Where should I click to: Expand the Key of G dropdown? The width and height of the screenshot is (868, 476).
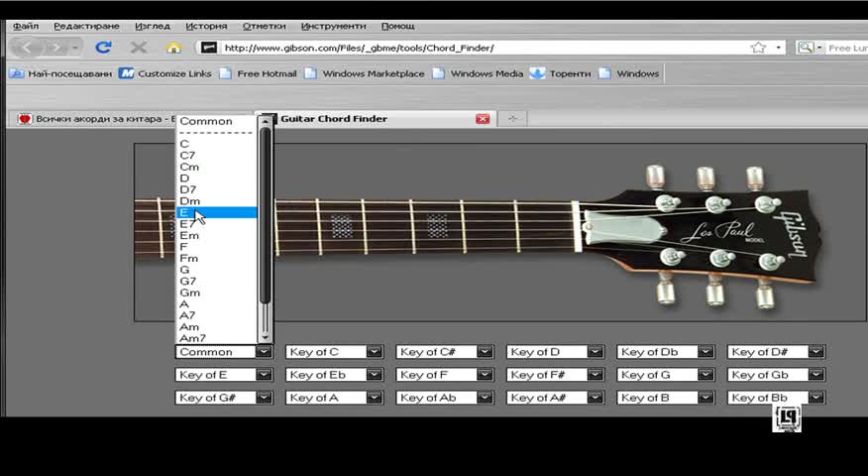(x=705, y=375)
